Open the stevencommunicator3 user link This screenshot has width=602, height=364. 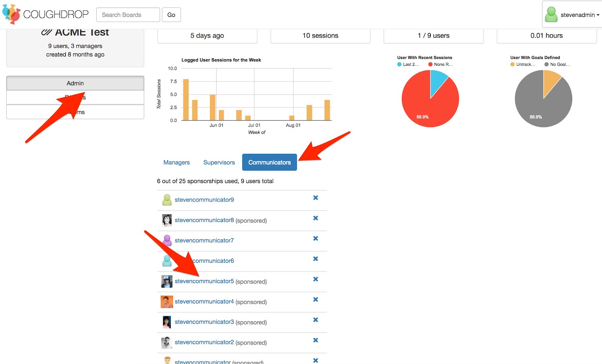click(x=204, y=322)
